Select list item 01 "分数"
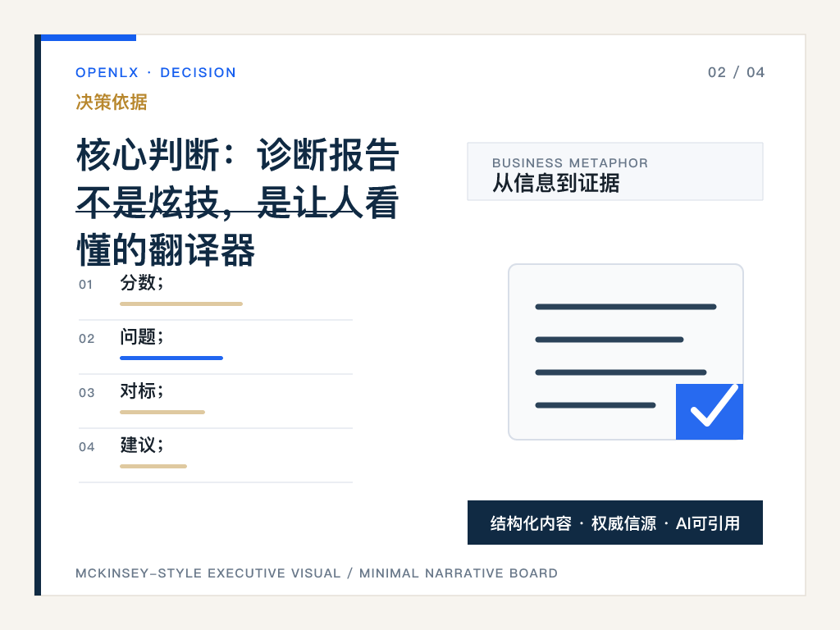This screenshot has width=840, height=630. 216,293
